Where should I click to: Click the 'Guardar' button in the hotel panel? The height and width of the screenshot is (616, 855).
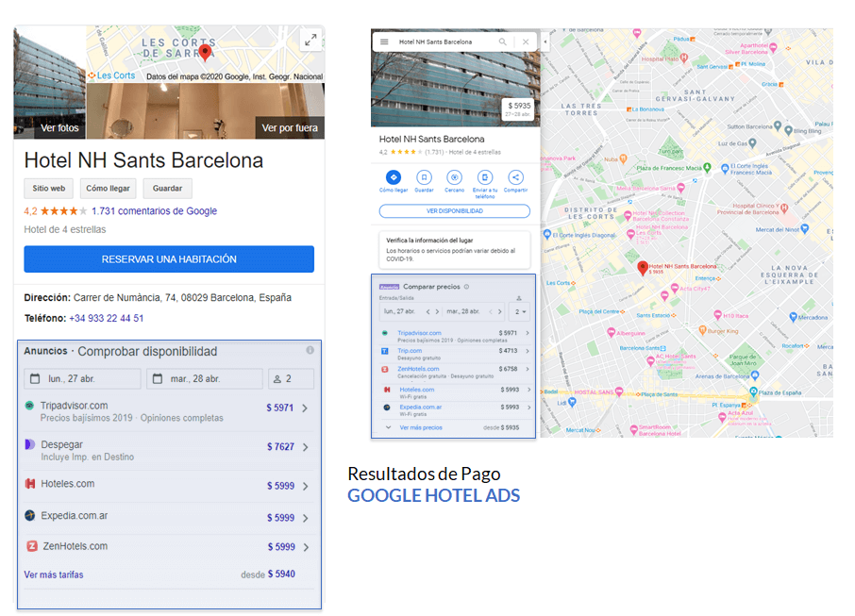167,188
